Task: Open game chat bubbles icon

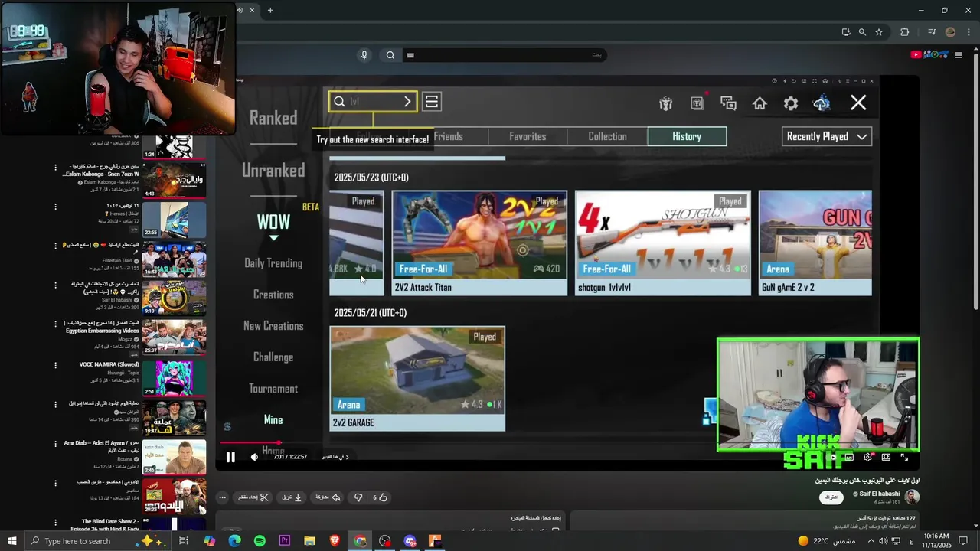Action: (728, 103)
